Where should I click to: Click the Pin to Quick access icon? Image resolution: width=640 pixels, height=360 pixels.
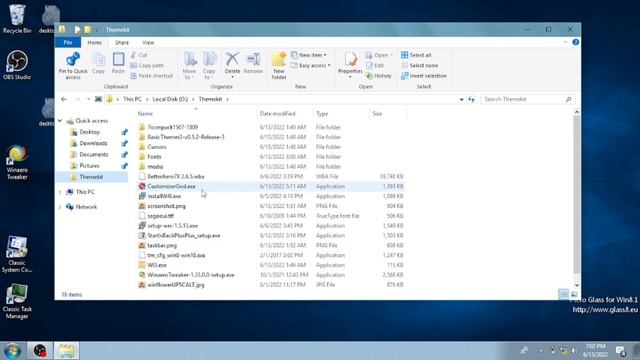73,60
